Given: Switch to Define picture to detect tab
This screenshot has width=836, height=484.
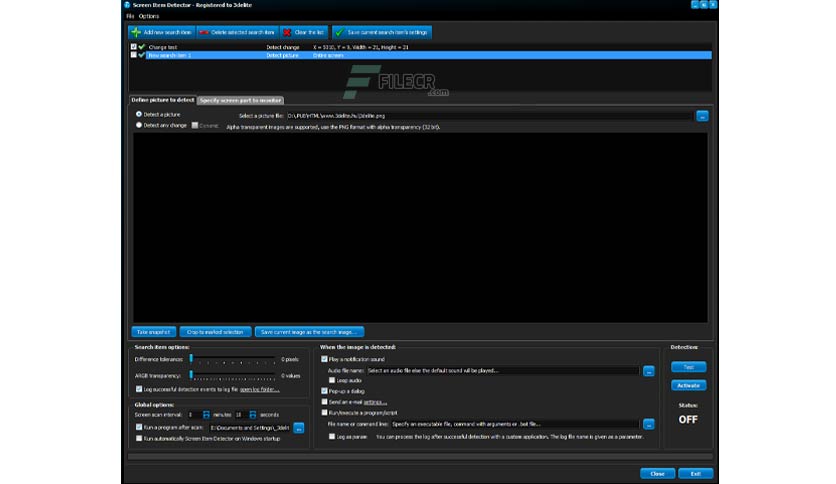Looking at the screenshot, I should (x=163, y=100).
